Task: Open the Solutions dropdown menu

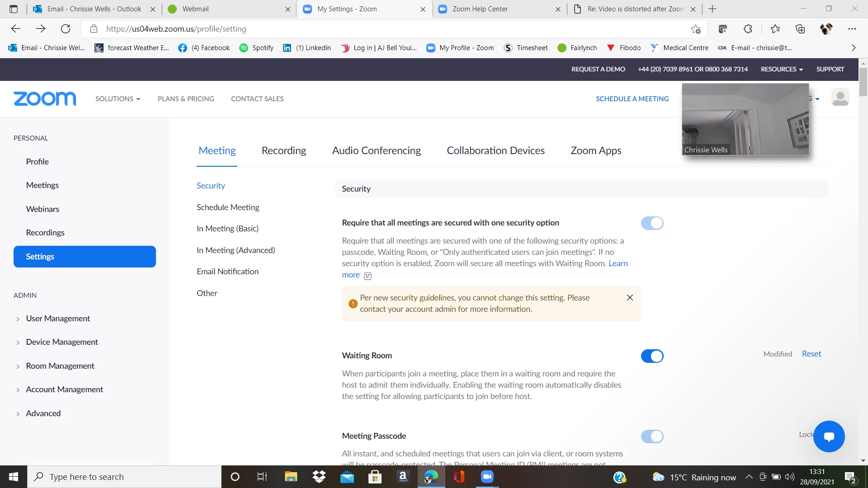Action: pos(118,99)
